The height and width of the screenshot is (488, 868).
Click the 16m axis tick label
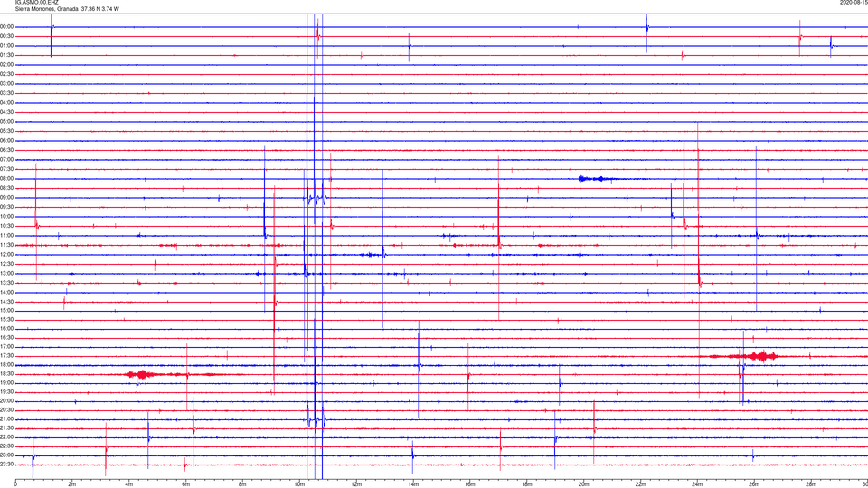click(470, 484)
